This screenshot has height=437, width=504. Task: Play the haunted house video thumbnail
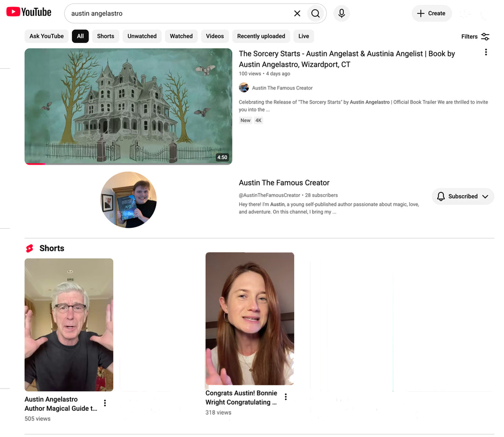(x=128, y=106)
